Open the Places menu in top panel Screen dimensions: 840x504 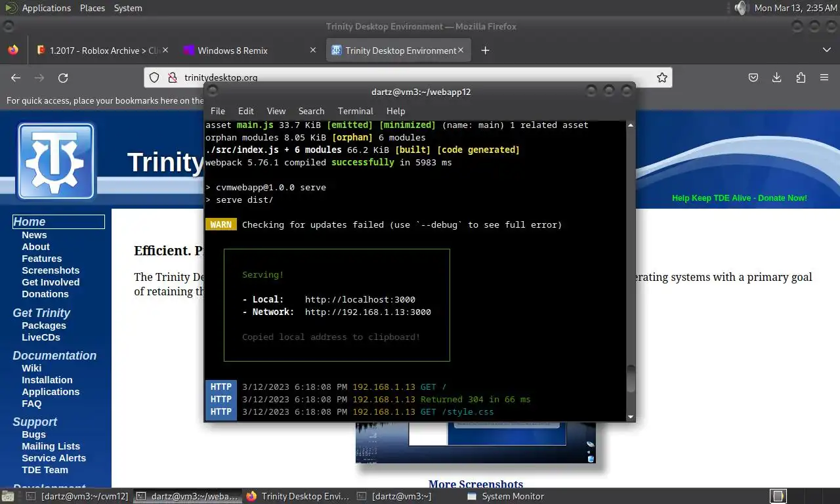click(93, 8)
